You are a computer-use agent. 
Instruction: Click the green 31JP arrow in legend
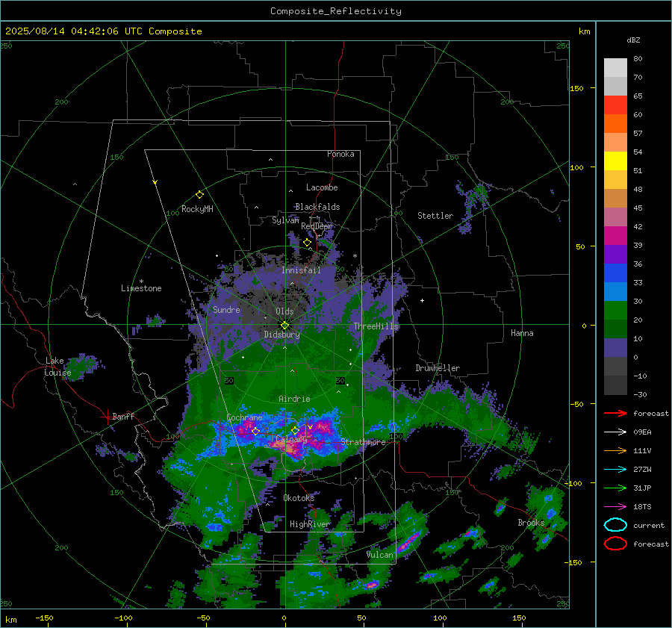pos(615,488)
